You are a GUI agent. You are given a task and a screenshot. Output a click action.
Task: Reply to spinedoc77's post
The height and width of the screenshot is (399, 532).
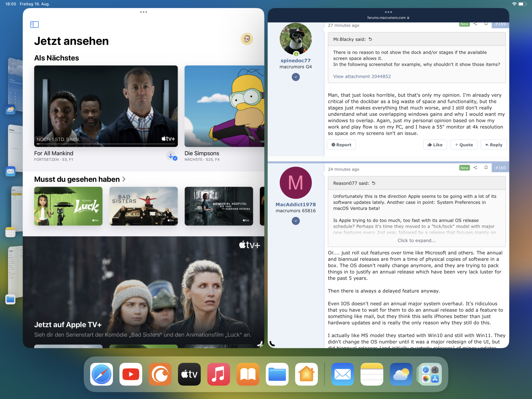[493, 145]
